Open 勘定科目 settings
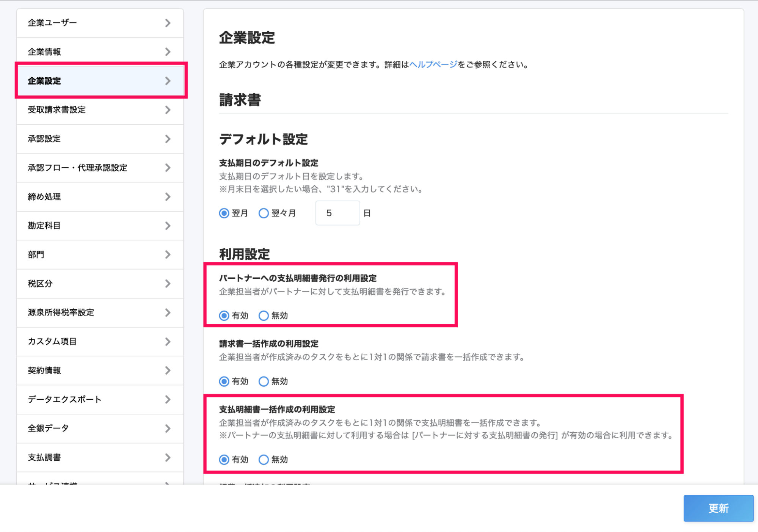Image resolution: width=758 pixels, height=532 pixels. click(100, 226)
